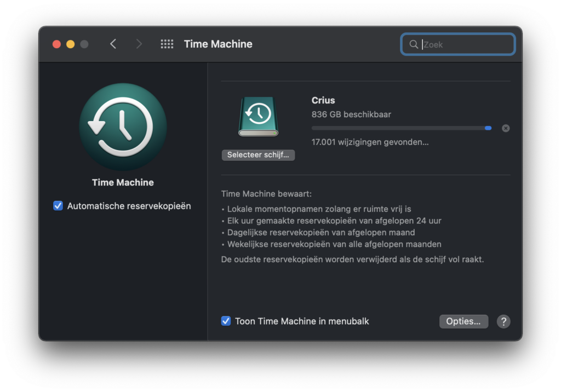Screen dimensions: 561x392
Task: Click the large Time Machine clock icon
Action: [x=123, y=127]
